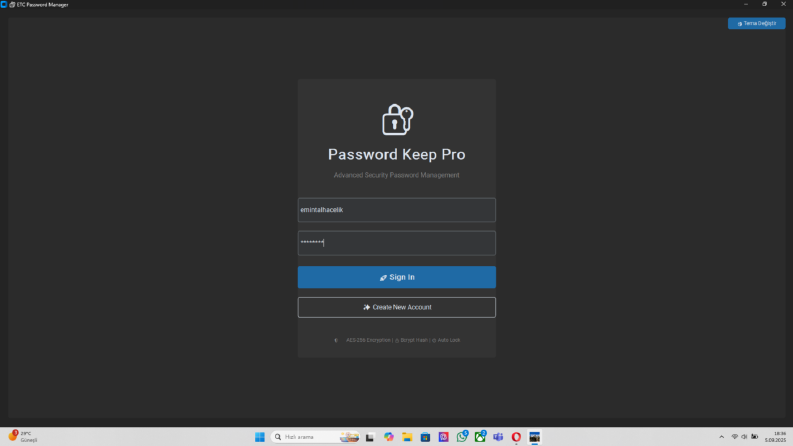
Task: Click the taskbar search box
Action: 316,437
